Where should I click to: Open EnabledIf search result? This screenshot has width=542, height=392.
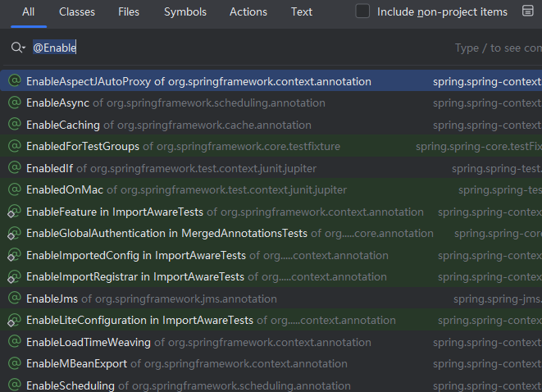pyautogui.click(x=51, y=168)
